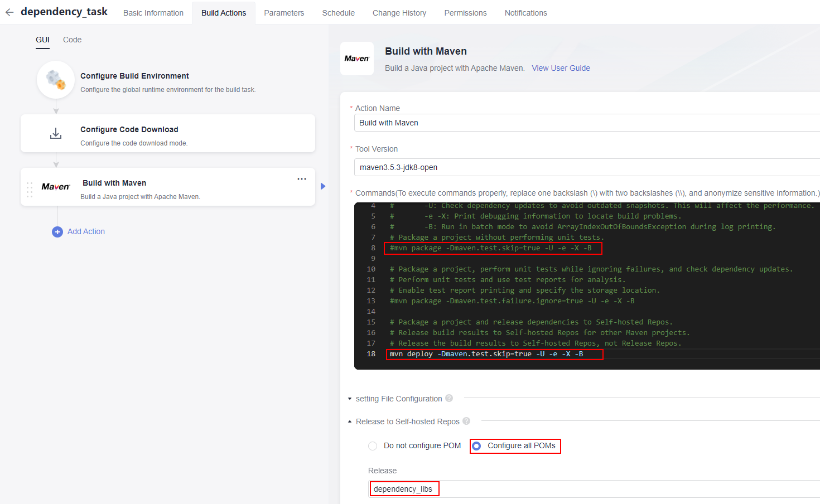This screenshot has height=504, width=820.
Task: Grab the drag handle on Build with Maven card
Action: coord(30,190)
